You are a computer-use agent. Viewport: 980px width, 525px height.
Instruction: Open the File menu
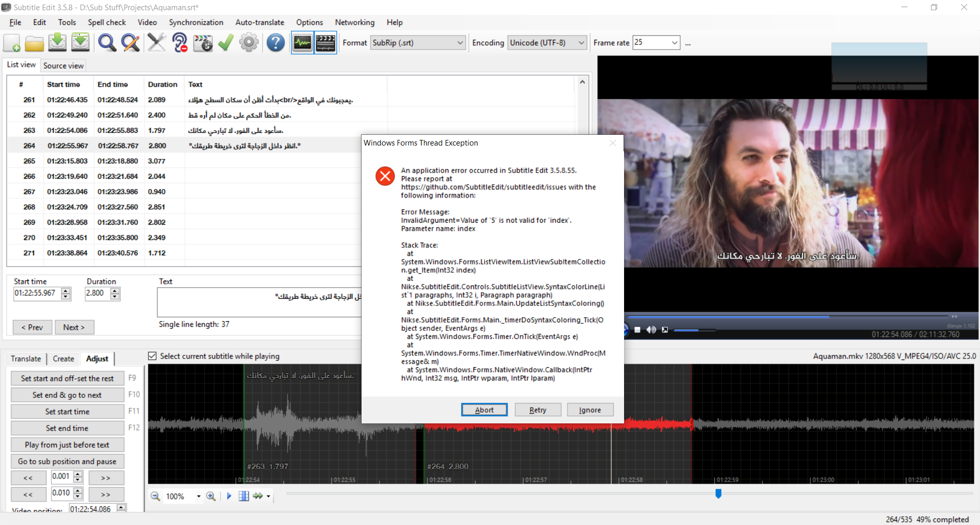pyautogui.click(x=15, y=22)
